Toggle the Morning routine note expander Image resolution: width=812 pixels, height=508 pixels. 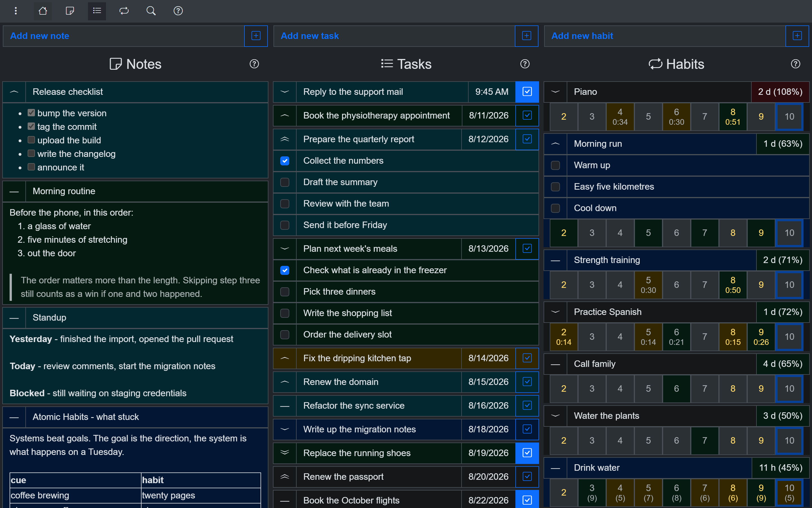coord(14,192)
